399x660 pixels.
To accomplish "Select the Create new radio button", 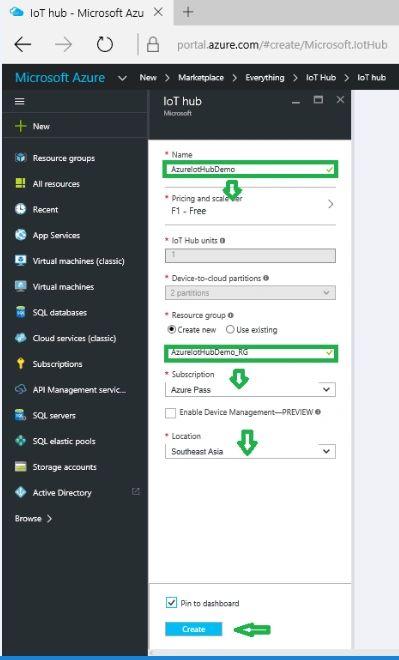I will [x=171, y=330].
